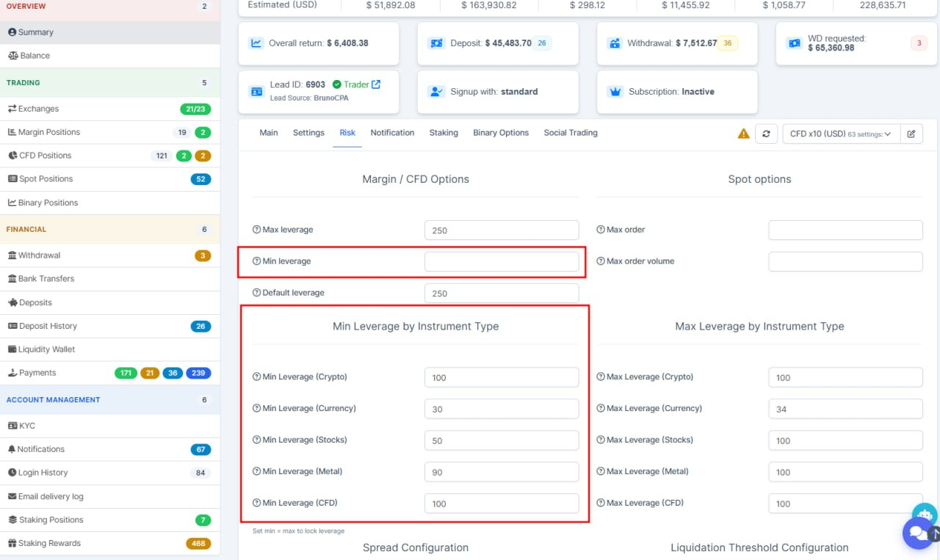Click the FINANCIAL section header
940x560 pixels.
(x=109, y=230)
